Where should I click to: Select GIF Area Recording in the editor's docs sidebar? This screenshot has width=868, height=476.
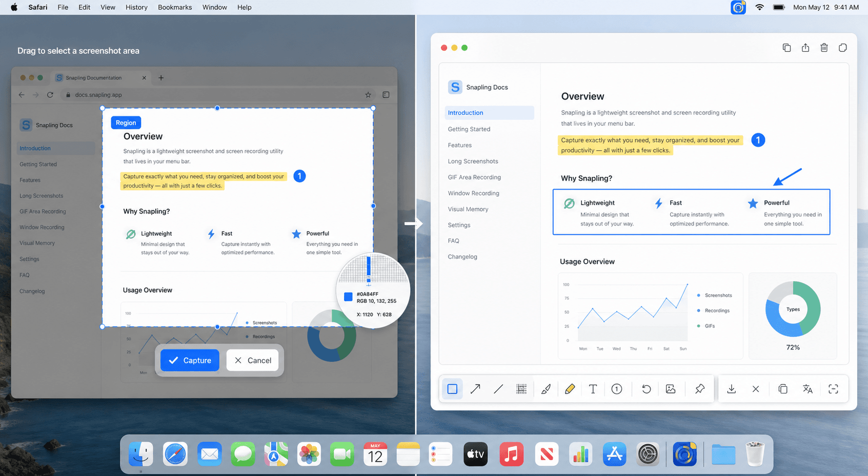(474, 177)
